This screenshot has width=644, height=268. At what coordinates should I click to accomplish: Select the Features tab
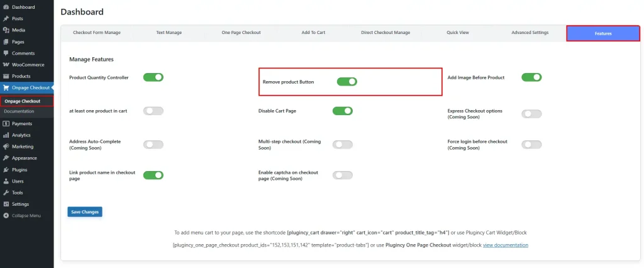(x=603, y=33)
